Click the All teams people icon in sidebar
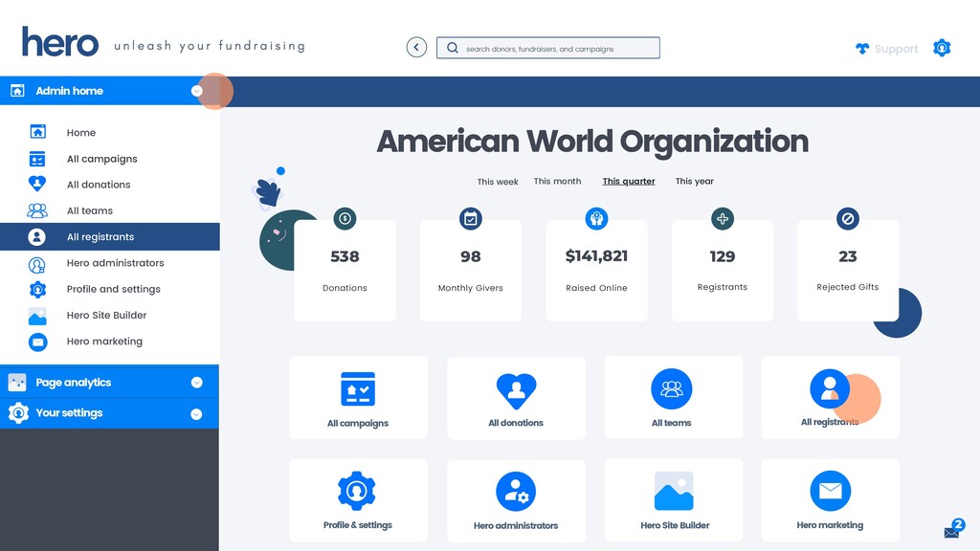The image size is (980, 551). tap(37, 210)
